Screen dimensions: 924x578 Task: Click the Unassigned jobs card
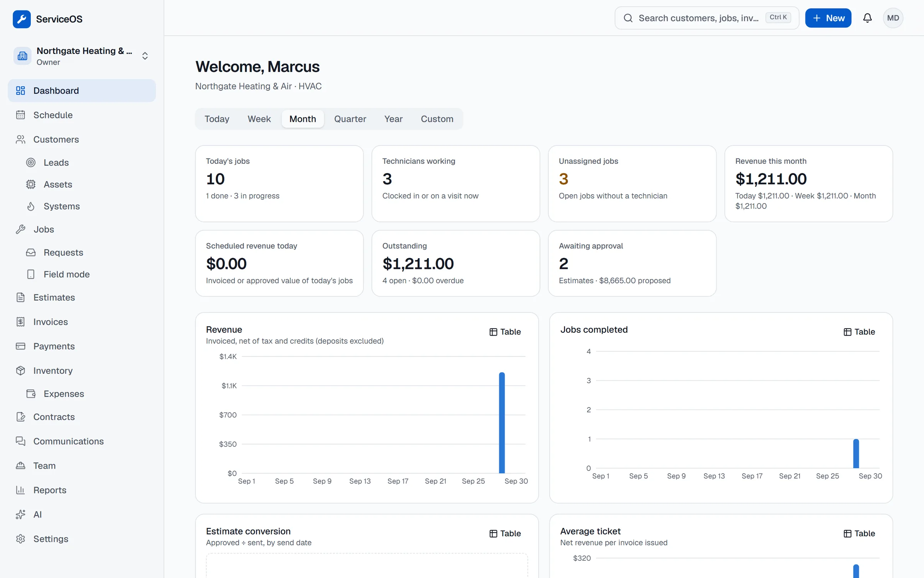632,183
